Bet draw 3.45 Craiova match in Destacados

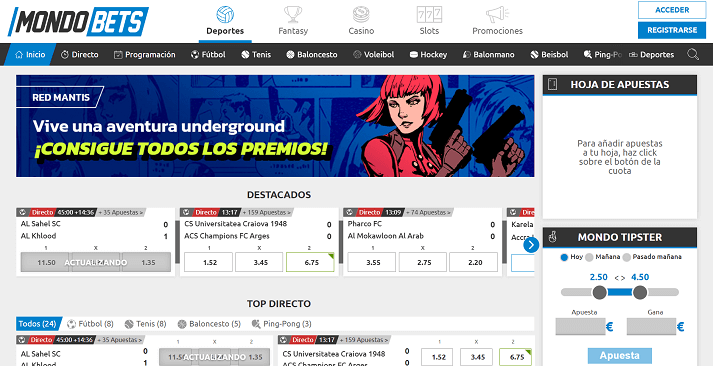[259, 262]
